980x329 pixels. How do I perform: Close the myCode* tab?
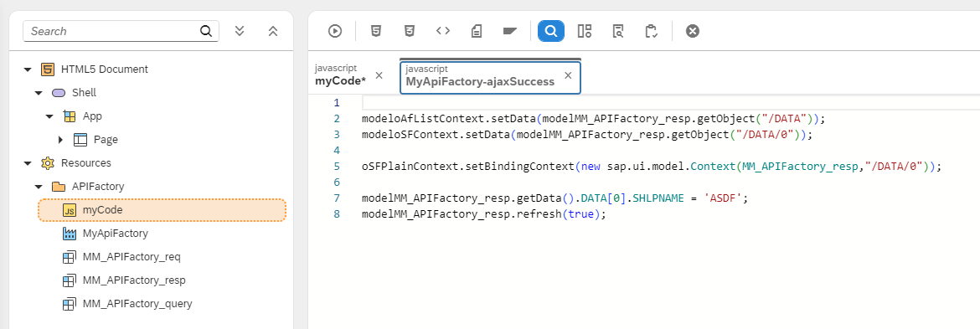pyautogui.click(x=379, y=75)
